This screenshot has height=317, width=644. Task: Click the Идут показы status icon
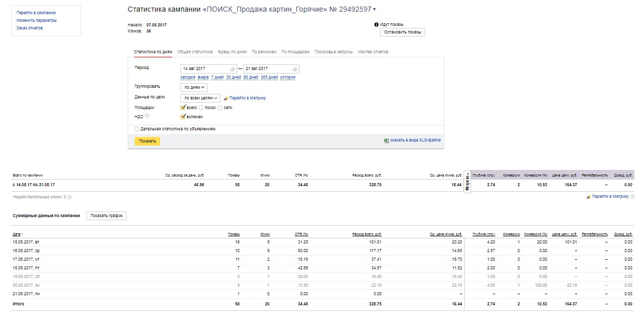376,24
